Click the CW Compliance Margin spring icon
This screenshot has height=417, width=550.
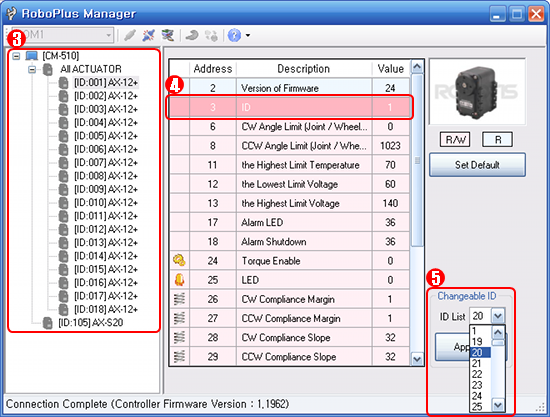(179, 299)
